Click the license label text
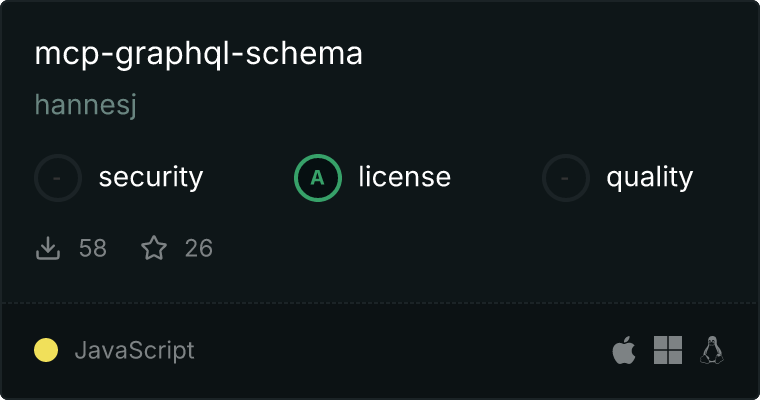This screenshot has height=400, width=760. point(404,176)
